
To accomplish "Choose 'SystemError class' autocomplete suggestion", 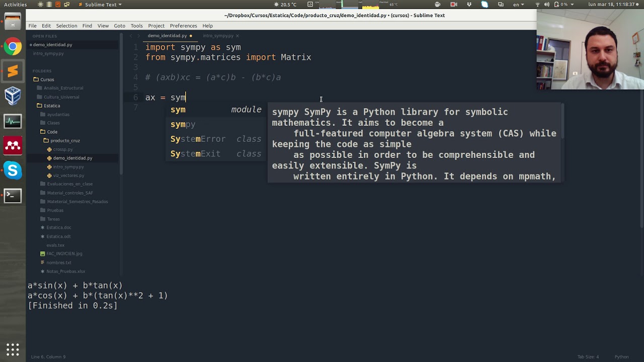I will coord(216,139).
